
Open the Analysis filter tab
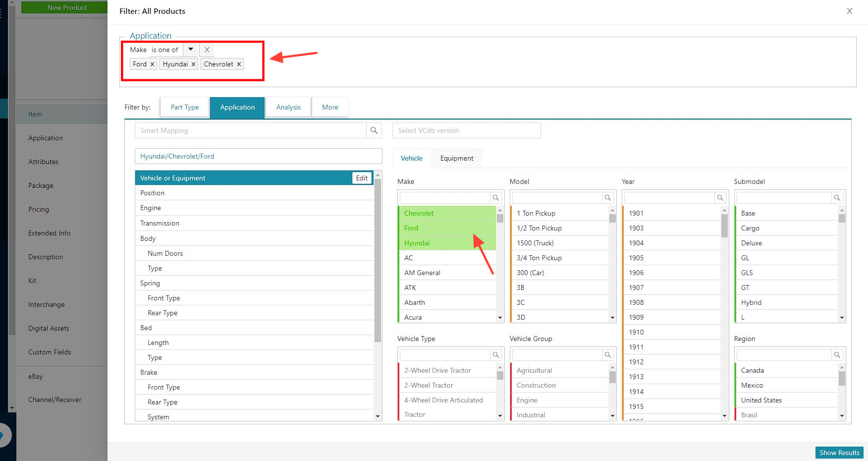pos(288,107)
